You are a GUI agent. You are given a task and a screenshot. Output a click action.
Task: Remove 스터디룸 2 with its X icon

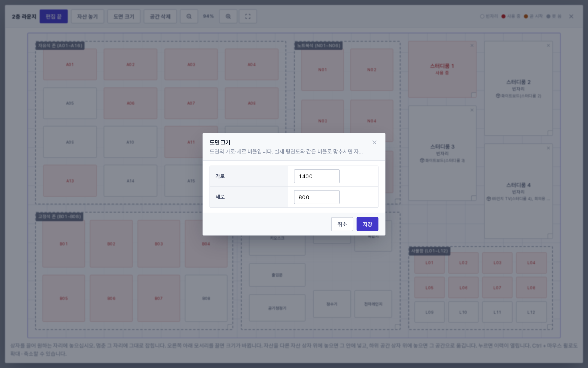pos(548,46)
